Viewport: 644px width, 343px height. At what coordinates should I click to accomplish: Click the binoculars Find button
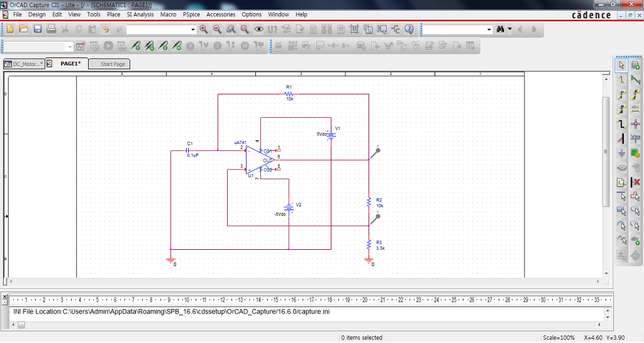[501, 29]
